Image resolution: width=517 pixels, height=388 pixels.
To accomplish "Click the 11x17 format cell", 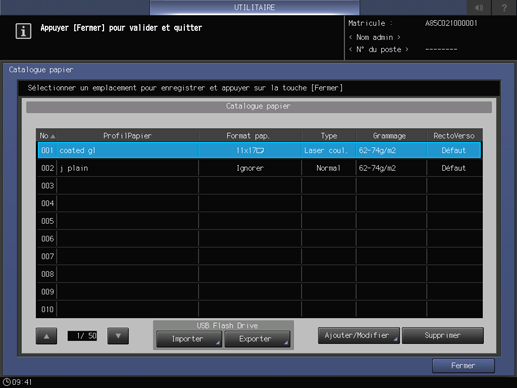I will 250,150.
